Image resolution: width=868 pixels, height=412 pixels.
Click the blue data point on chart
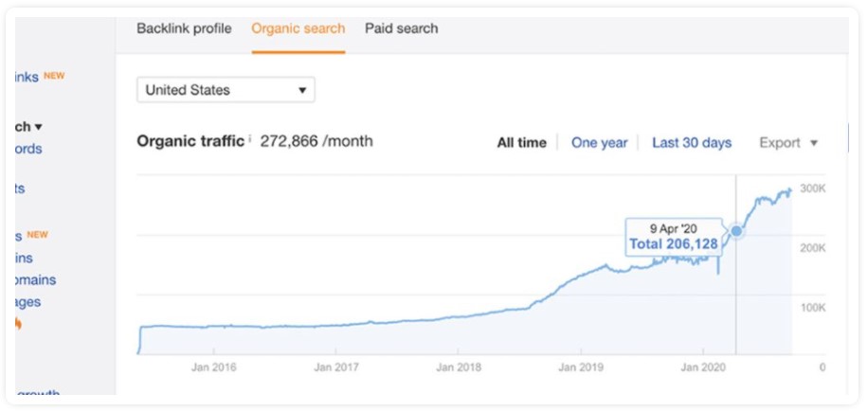point(736,231)
